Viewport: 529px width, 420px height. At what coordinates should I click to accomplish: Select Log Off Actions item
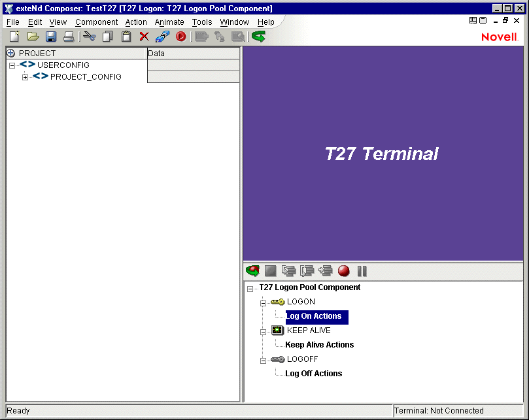[313, 374]
